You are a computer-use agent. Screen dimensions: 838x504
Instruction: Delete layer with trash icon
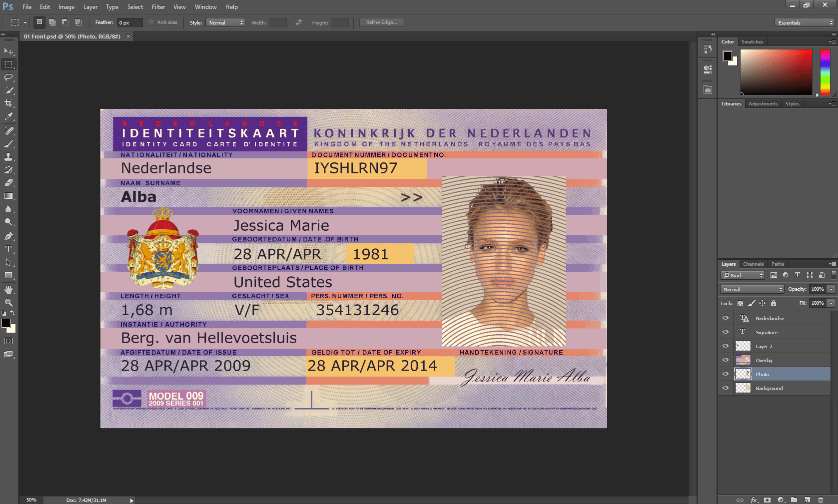coord(821,500)
